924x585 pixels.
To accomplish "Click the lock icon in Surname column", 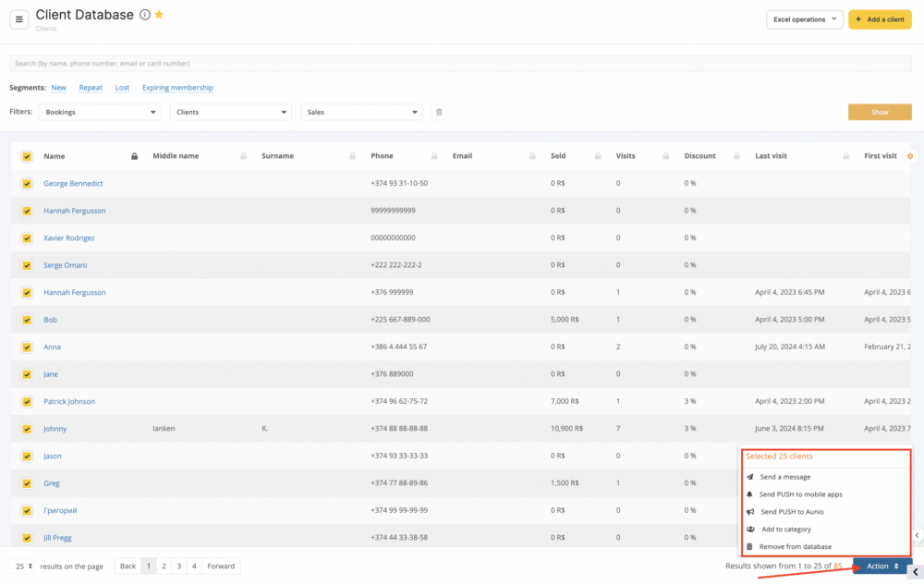I will click(x=352, y=156).
